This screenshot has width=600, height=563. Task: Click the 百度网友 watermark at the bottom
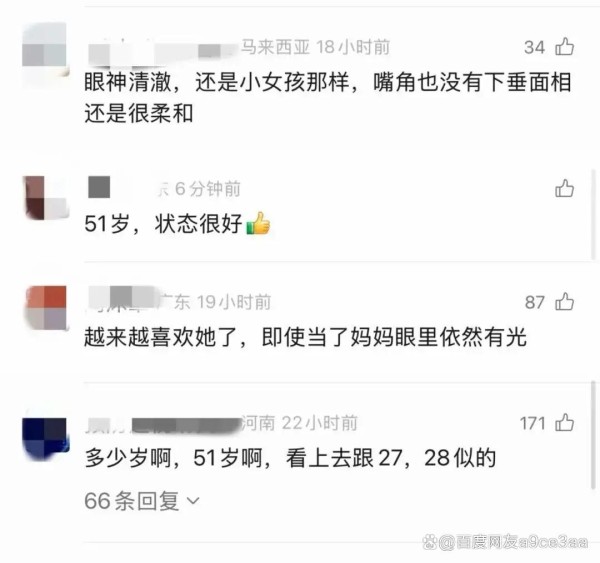click(505, 542)
